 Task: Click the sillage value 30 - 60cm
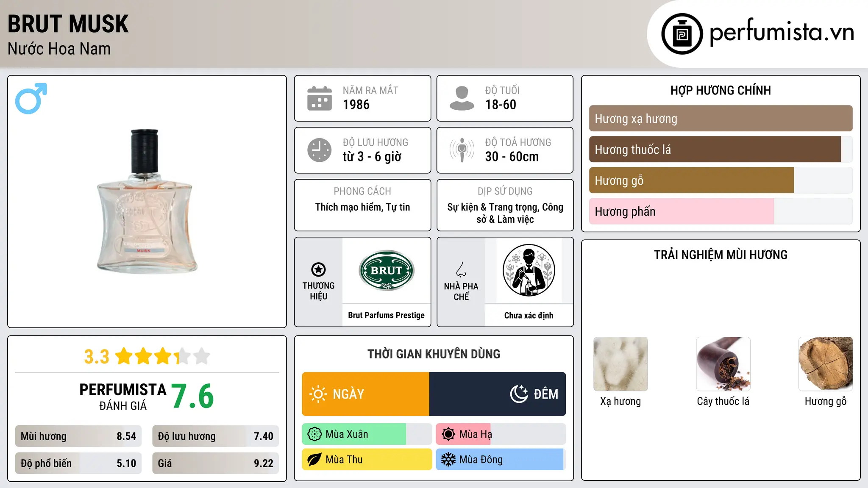[x=512, y=157]
